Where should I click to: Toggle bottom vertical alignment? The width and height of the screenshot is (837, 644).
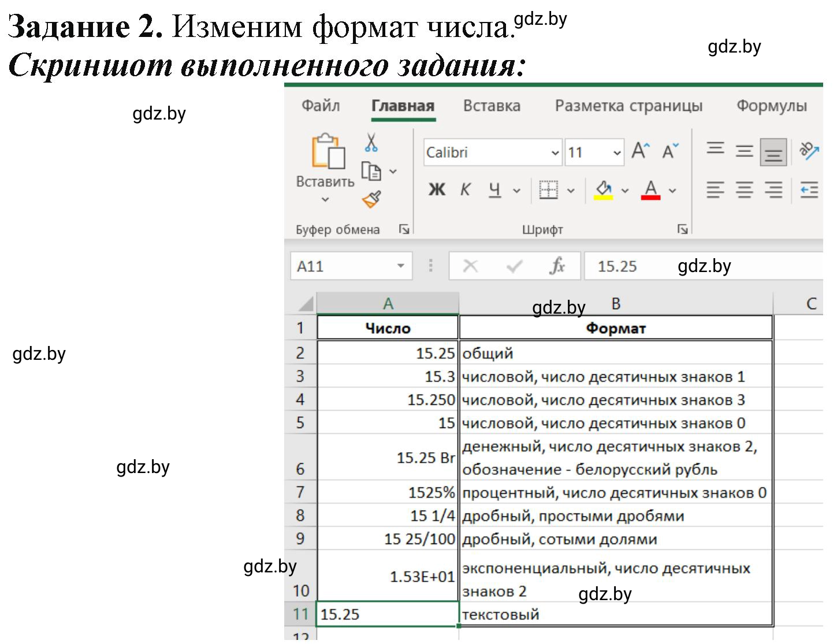tap(773, 152)
